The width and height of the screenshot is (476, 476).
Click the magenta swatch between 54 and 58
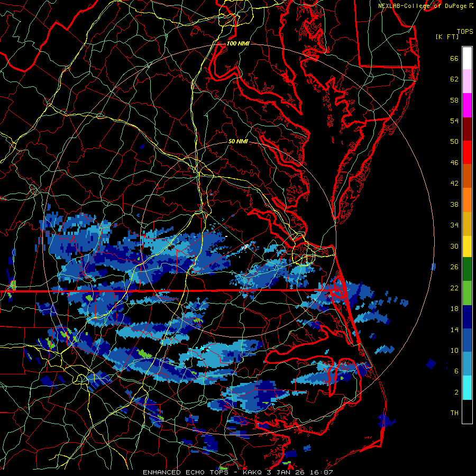coord(467,105)
